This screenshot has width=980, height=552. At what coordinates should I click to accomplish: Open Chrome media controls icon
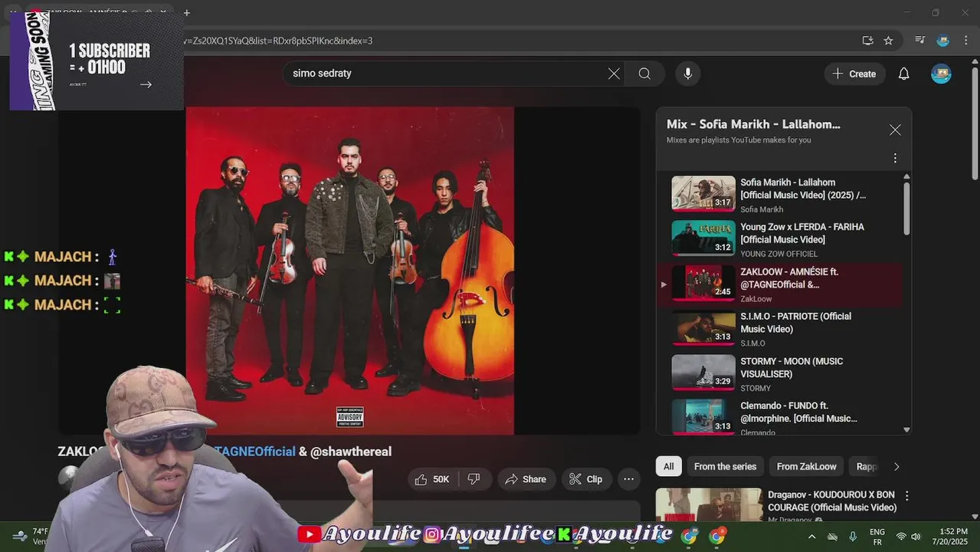920,41
